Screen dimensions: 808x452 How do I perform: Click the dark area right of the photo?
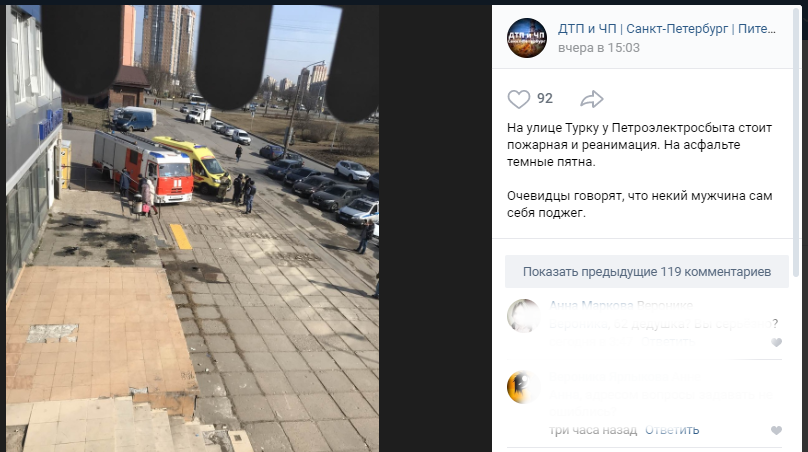(x=435, y=228)
